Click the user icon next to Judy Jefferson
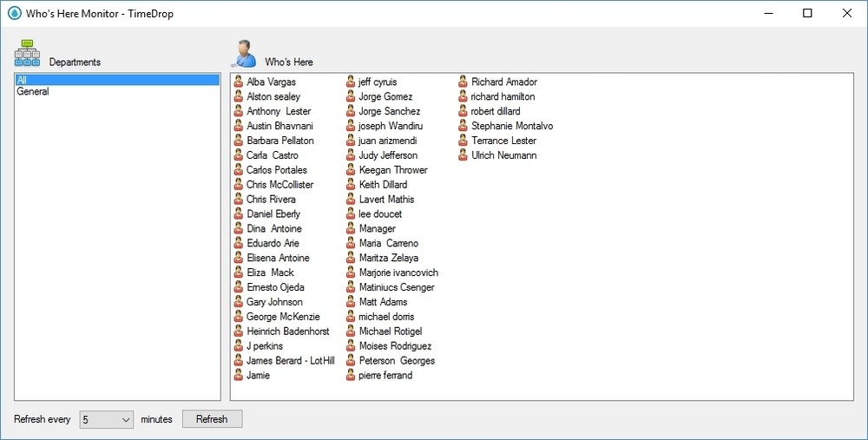This screenshot has height=440, width=868. (x=351, y=155)
